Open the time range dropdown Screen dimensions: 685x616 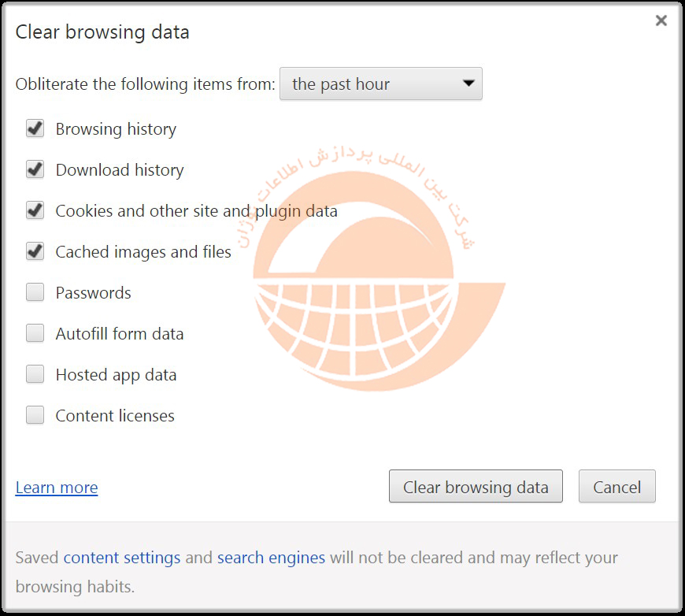pos(380,84)
